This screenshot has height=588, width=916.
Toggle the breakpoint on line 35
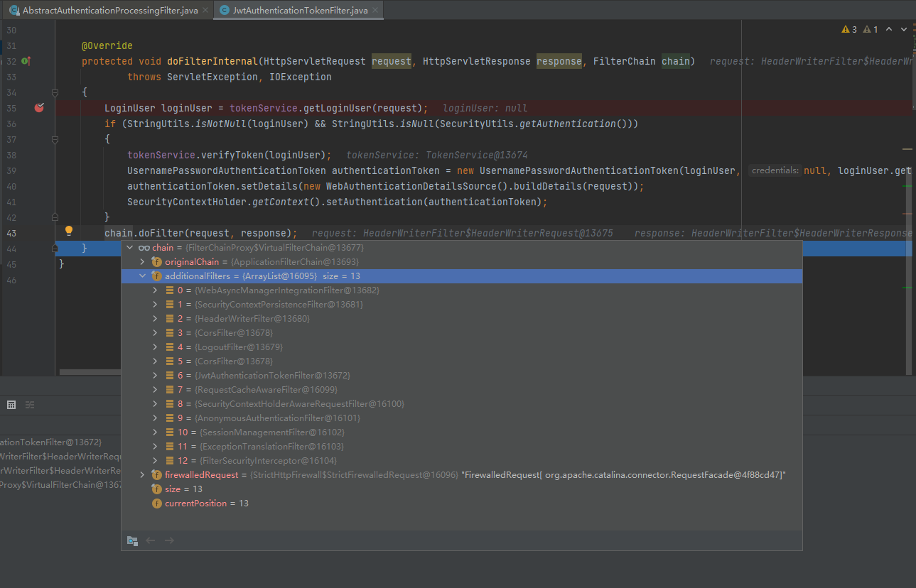(40, 108)
